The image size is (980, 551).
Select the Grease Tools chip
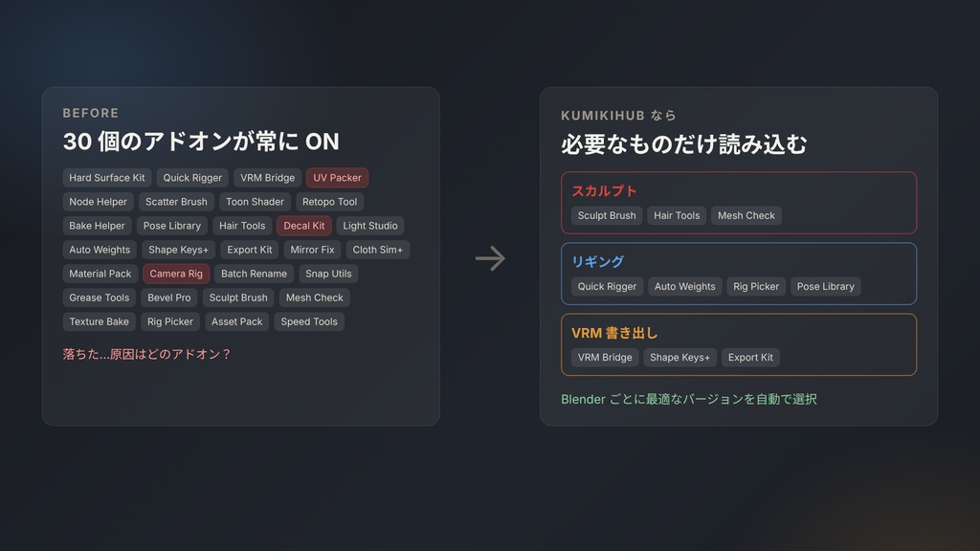click(99, 298)
